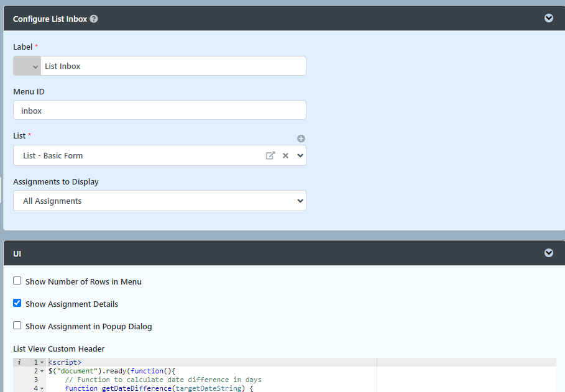Click the Menu ID input field
Image resolution: width=565 pixels, height=392 pixels.
(160, 110)
